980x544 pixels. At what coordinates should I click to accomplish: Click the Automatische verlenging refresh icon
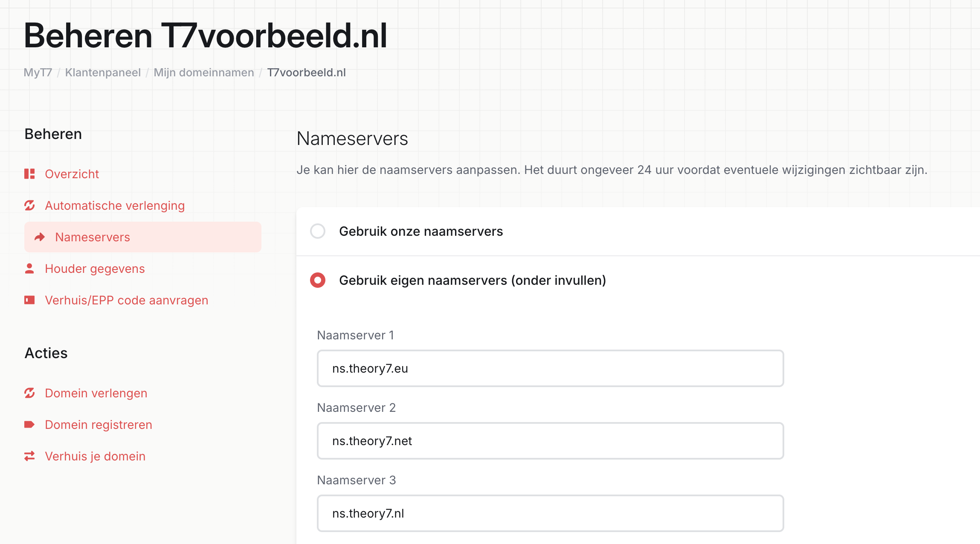29,205
